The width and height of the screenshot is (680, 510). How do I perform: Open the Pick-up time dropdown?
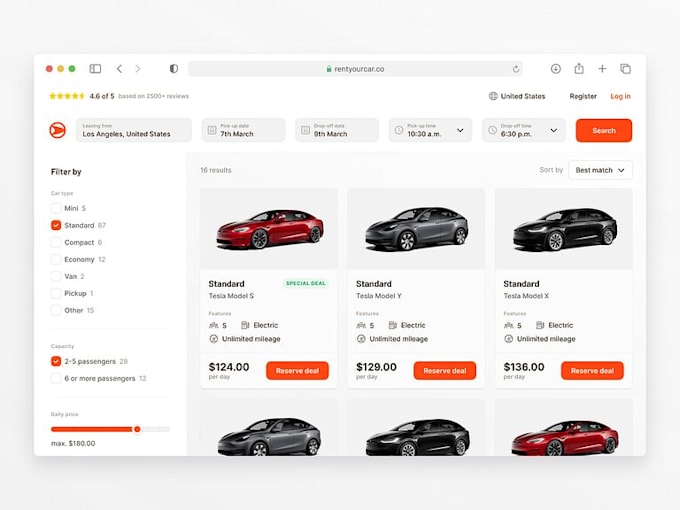[x=430, y=130]
